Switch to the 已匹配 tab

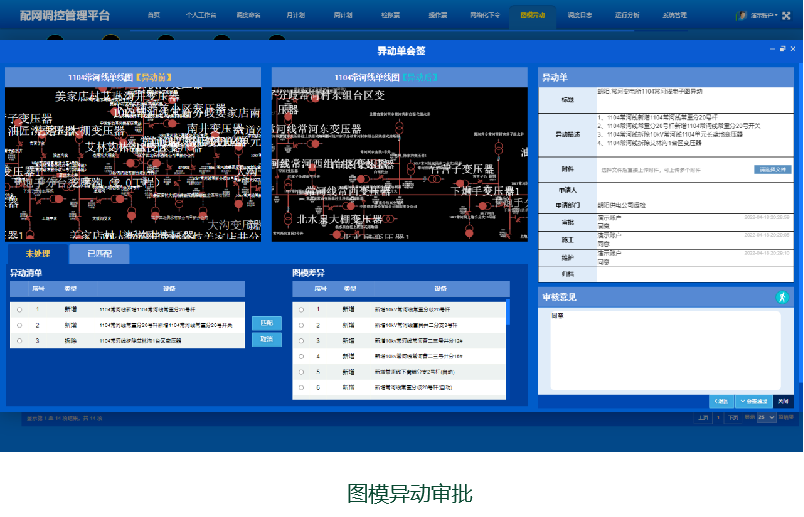99,255
